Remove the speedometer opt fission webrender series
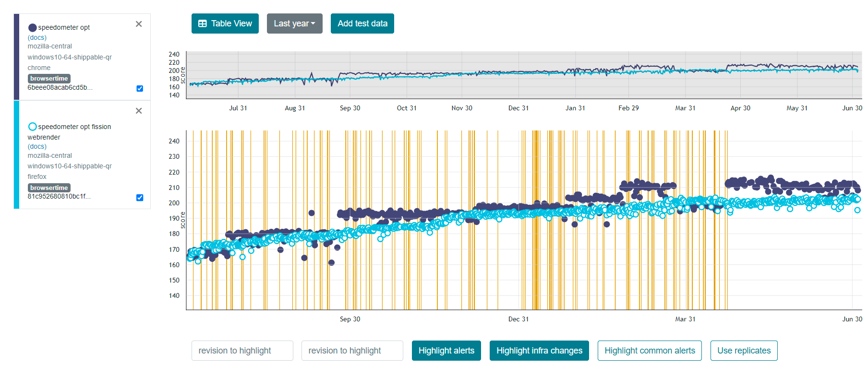The width and height of the screenshot is (868, 377). tap(139, 111)
